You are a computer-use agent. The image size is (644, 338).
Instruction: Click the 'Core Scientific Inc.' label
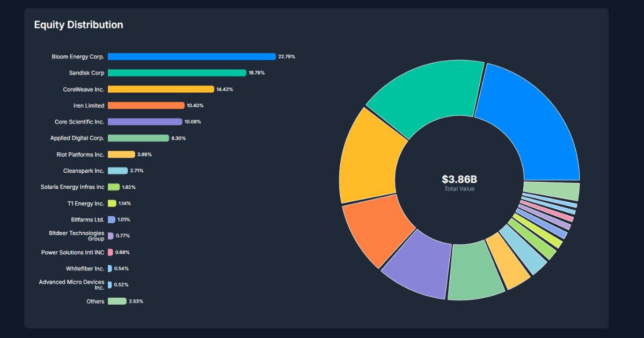(x=79, y=122)
